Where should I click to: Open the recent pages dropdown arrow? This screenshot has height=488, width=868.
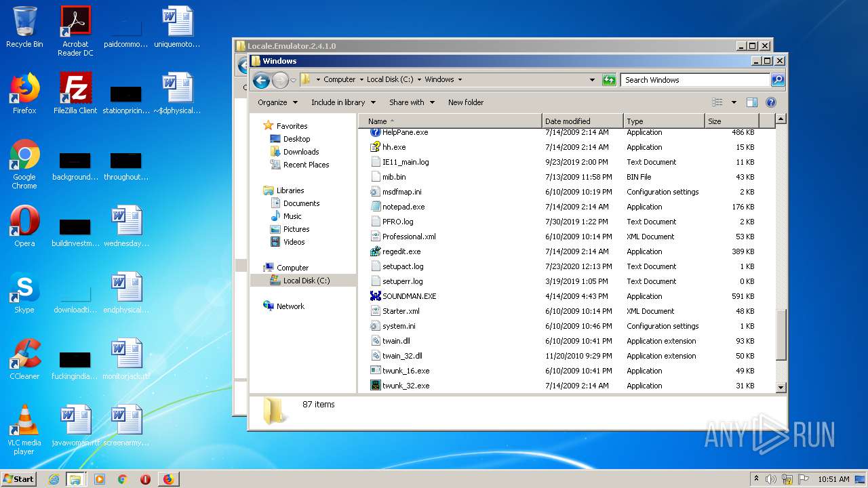[293, 80]
